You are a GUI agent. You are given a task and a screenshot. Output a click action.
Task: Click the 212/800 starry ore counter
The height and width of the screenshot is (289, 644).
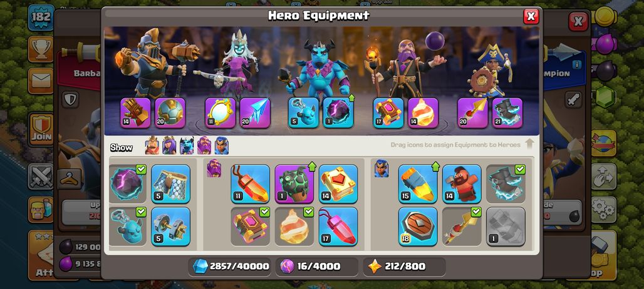click(x=404, y=266)
